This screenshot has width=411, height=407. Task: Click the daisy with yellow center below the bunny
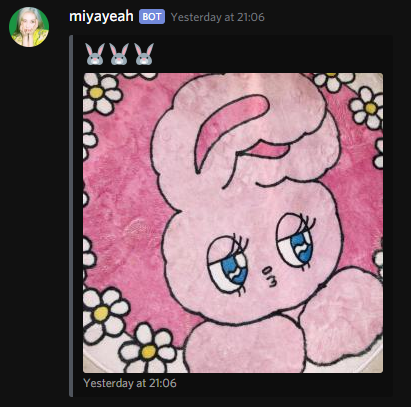(x=148, y=348)
